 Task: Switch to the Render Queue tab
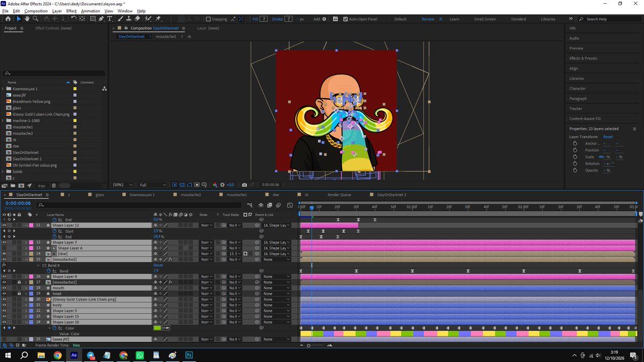coord(339,195)
